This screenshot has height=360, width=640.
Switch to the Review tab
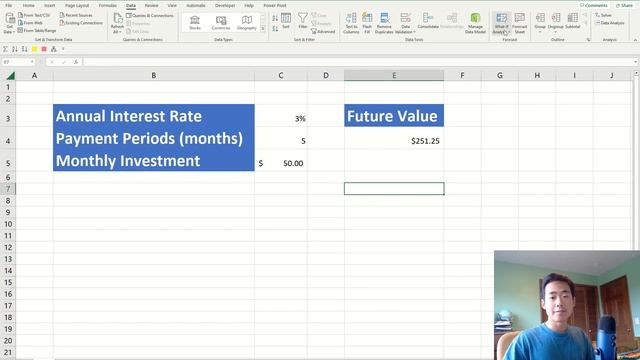[x=151, y=6]
